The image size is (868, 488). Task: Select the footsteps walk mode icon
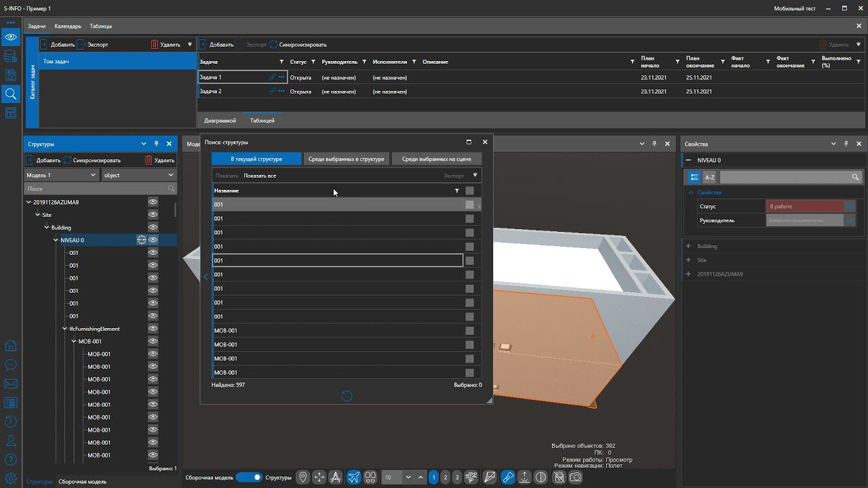coord(370,477)
